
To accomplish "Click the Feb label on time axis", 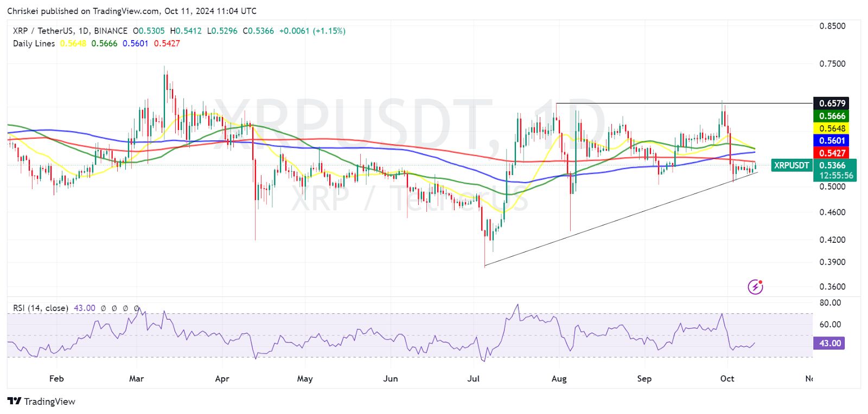I will 56,378.
